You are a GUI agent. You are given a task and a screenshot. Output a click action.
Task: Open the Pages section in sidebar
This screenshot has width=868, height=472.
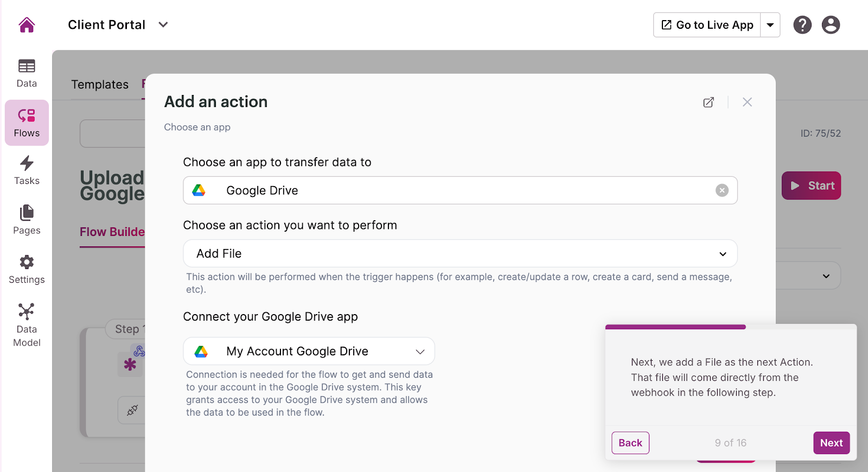click(27, 220)
